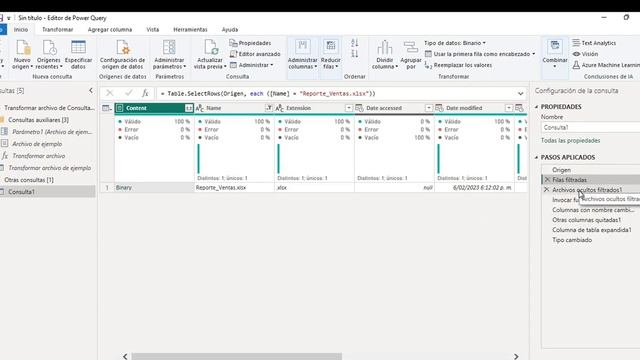Click the horizontal scrollbar thumb below the grid
The image size is (640, 360).
click(236, 356)
